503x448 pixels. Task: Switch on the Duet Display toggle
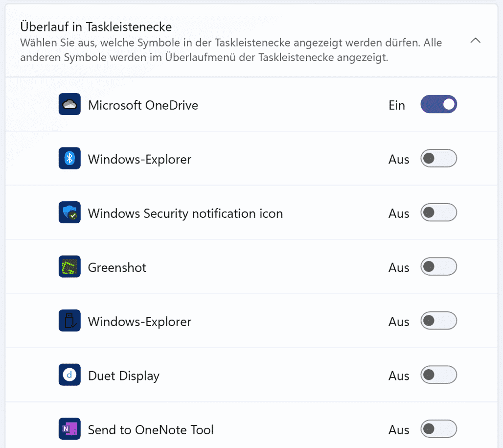(438, 376)
